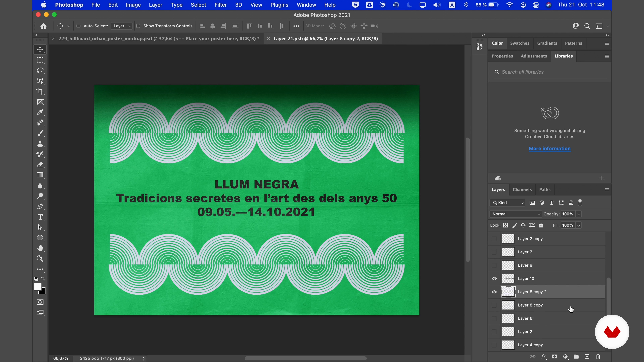Toggle lock transparent pixels icon

505,225
